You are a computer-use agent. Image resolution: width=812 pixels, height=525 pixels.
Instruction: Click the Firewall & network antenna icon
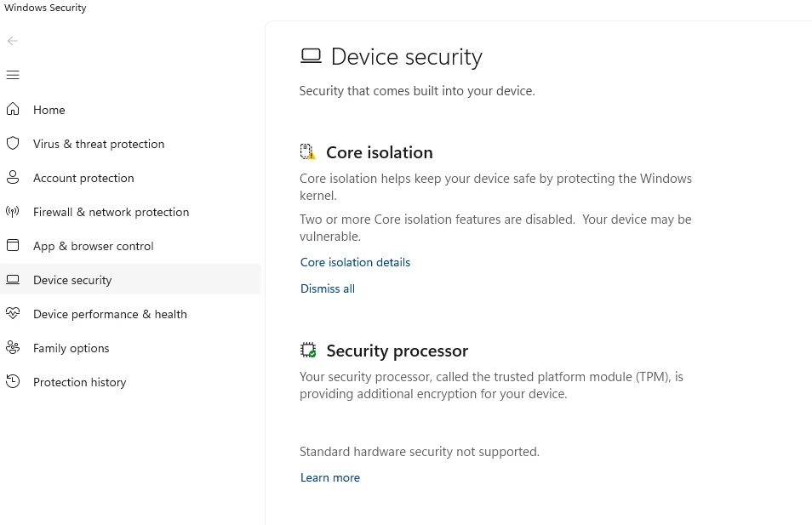(x=13, y=212)
